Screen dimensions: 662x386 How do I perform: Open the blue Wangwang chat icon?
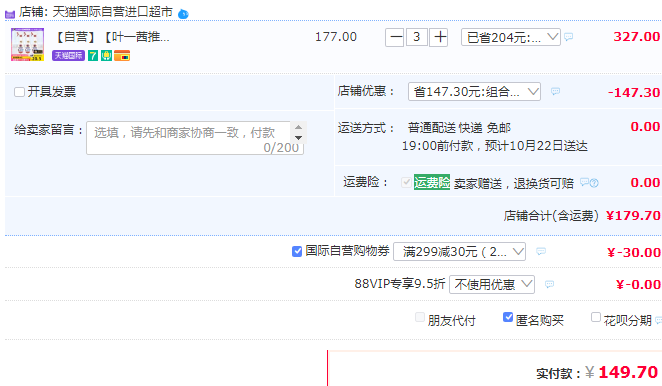pos(183,14)
